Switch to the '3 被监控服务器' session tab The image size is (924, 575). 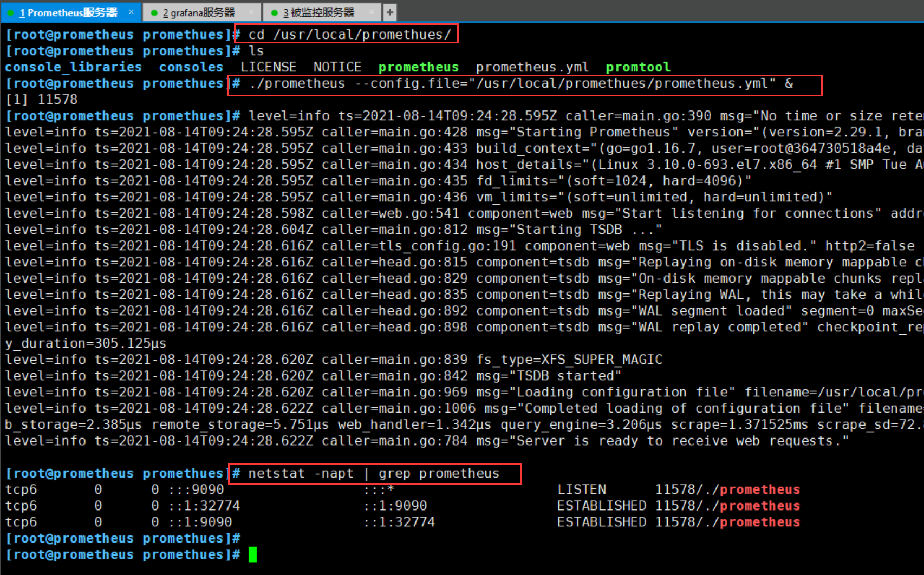(x=322, y=12)
